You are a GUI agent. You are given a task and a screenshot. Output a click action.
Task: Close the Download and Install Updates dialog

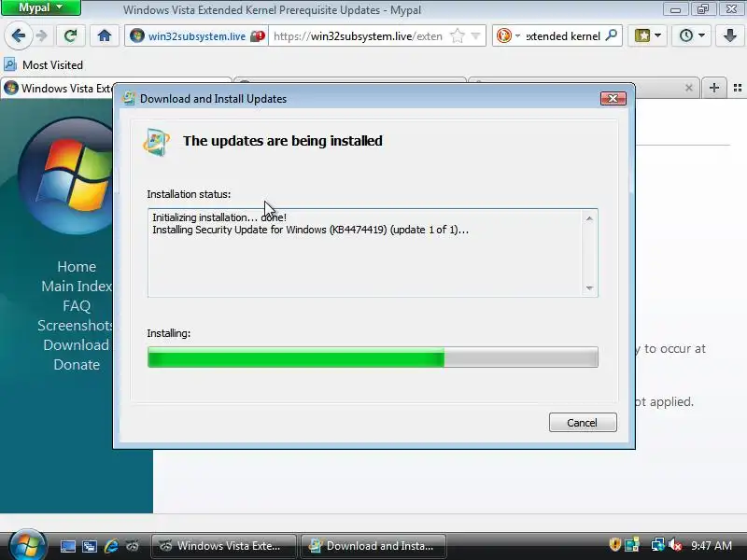pos(613,99)
